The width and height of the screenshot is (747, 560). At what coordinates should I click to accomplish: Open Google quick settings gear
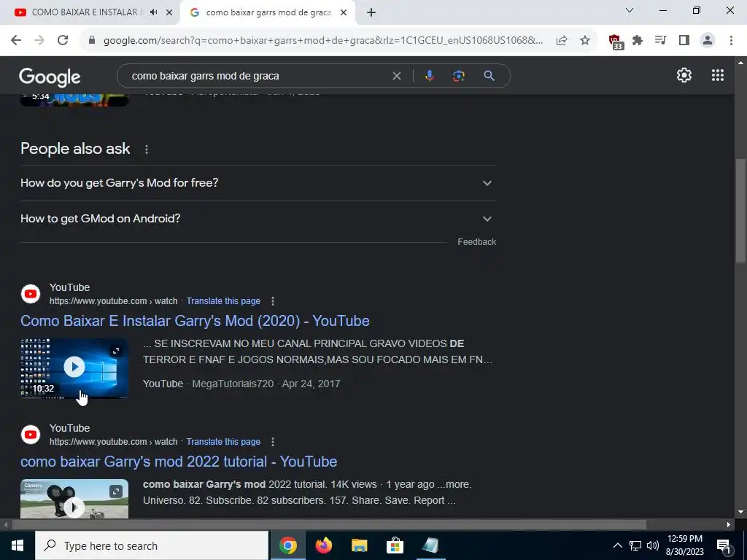tap(684, 75)
